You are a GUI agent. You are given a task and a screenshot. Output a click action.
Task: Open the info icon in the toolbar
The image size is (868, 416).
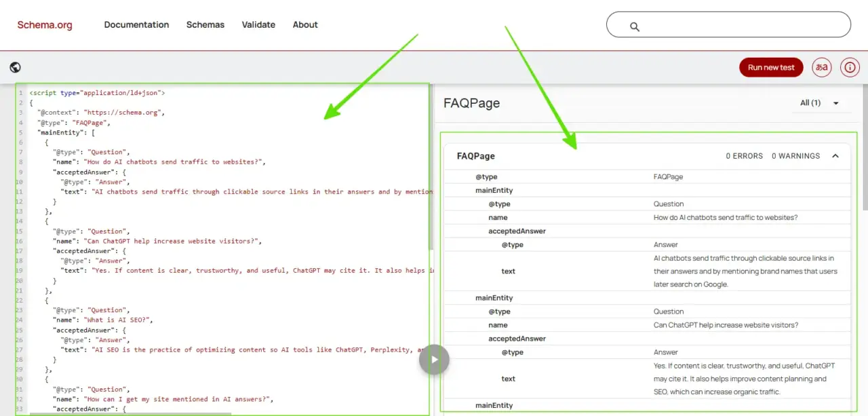pos(850,67)
